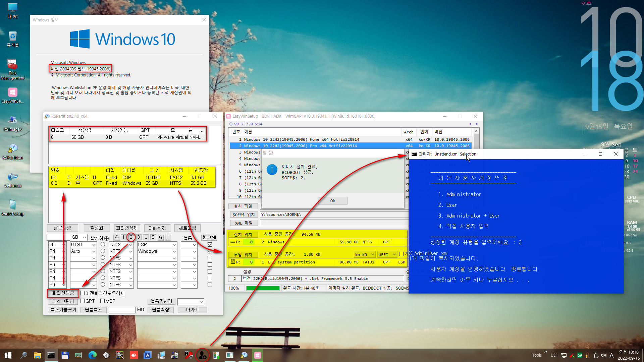Click the 파티션생성 create partition button
The width and height of the screenshot is (644, 362).
click(63, 293)
